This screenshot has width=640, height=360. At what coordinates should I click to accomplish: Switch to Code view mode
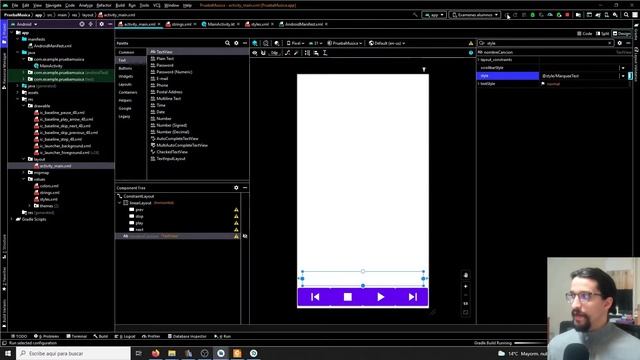584,33
